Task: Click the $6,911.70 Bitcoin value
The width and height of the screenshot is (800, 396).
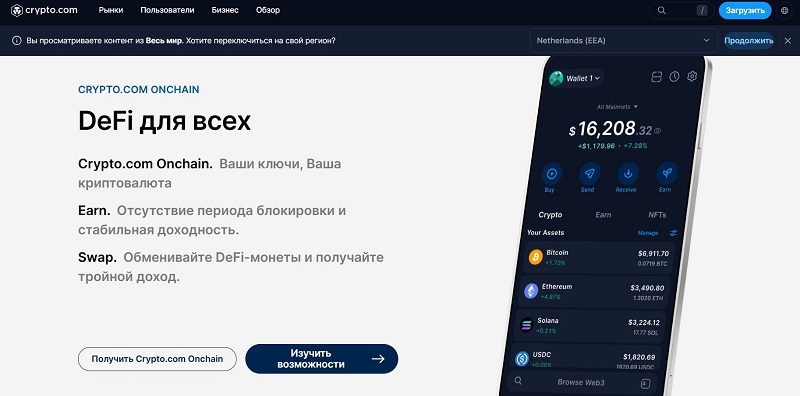Action: click(653, 253)
